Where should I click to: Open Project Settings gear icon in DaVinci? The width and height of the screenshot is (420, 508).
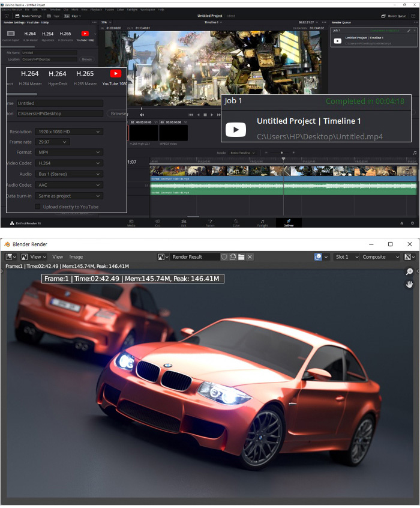click(413, 223)
